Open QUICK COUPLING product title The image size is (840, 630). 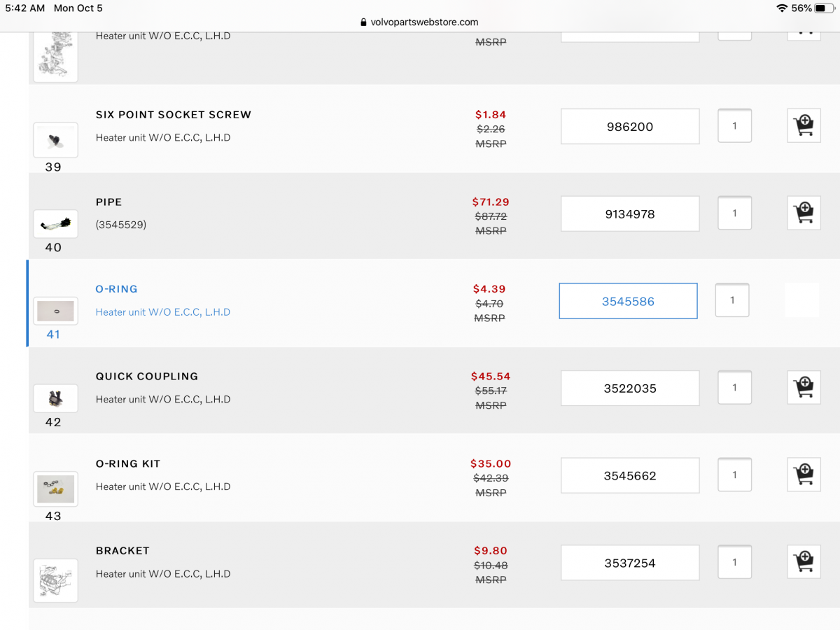pyautogui.click(x=147, y=377)
